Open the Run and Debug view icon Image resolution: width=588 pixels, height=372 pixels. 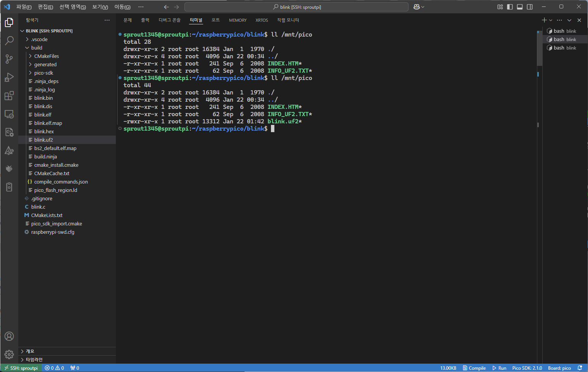(9, 77)
